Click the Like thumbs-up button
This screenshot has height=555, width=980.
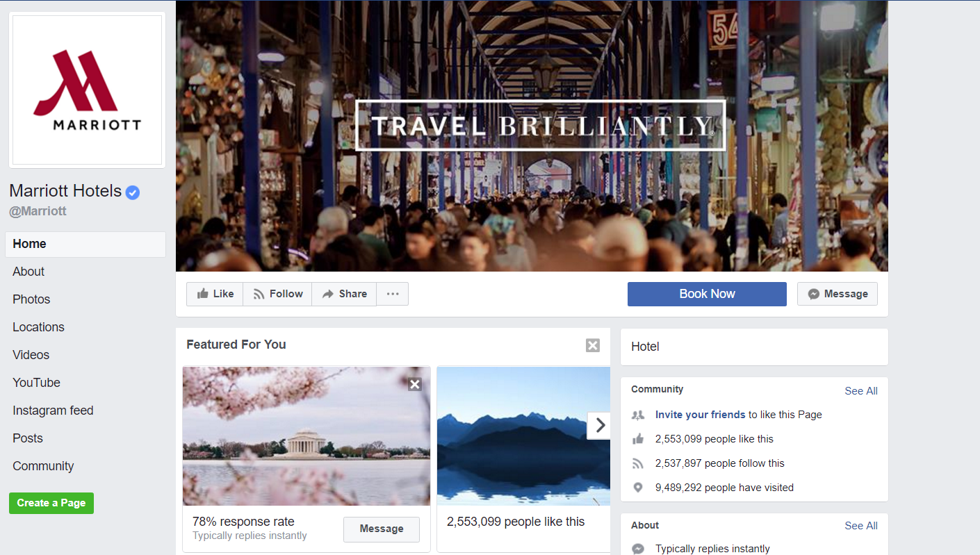[215, 294]
